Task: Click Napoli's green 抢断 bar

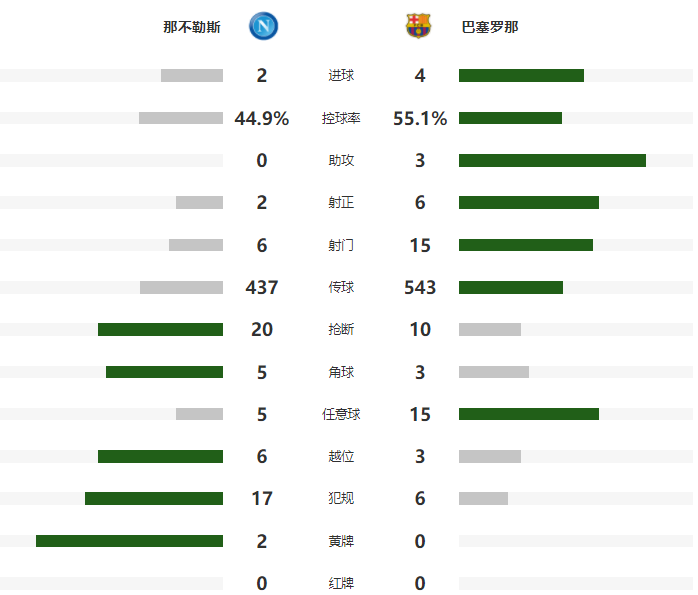Action: [161, 329]
